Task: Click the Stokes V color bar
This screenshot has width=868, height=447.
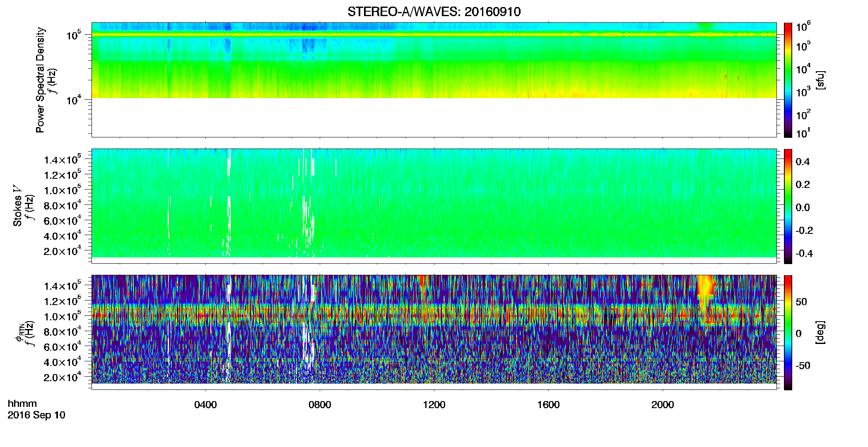Action: coord(788,206)
